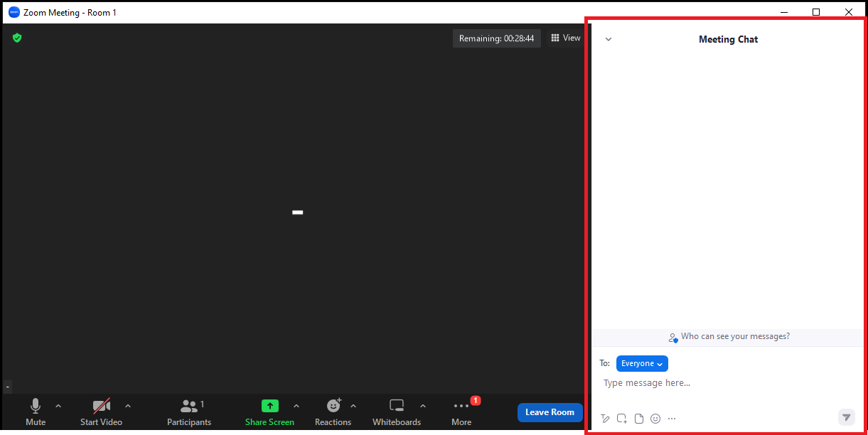
Task: Open the Participants panel
Action: coord(188,412)
